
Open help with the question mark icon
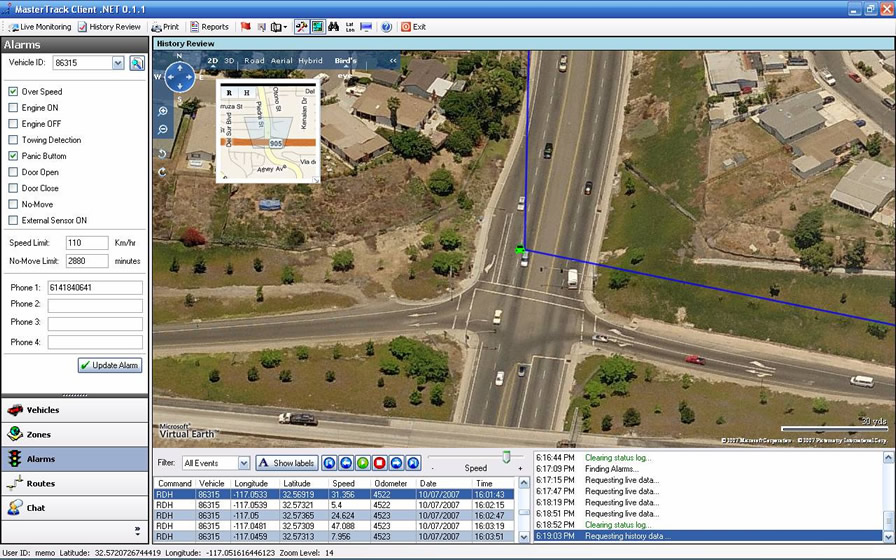click(387, 27)
